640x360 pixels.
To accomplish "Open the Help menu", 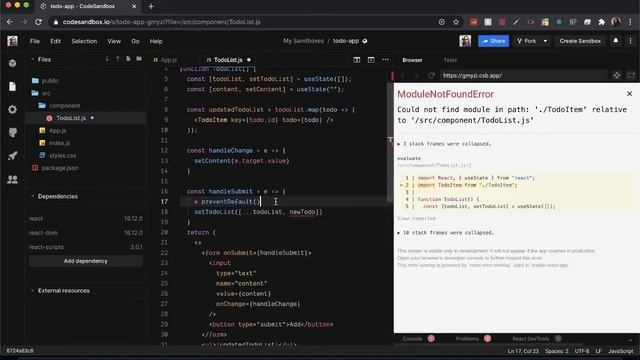I will click(156, 41).
